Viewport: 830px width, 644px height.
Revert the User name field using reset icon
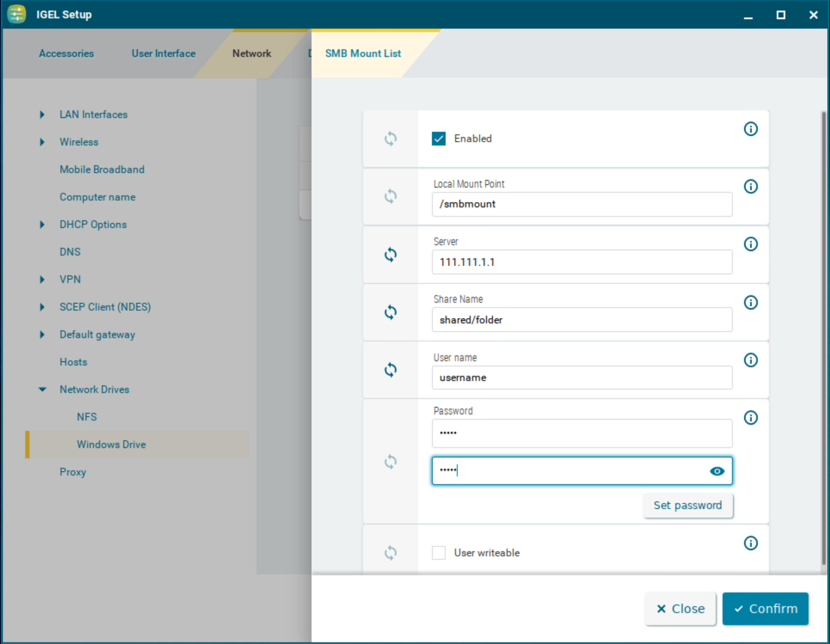coord(390,370)
